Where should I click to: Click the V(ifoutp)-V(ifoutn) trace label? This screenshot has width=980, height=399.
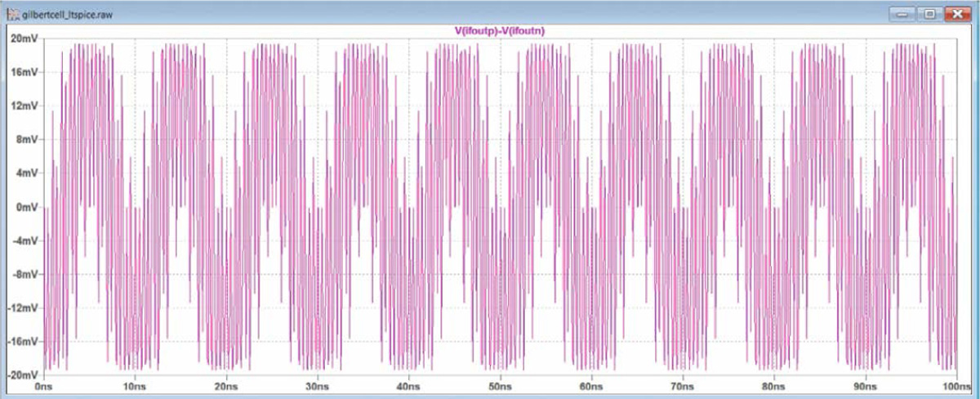(500, 30)
